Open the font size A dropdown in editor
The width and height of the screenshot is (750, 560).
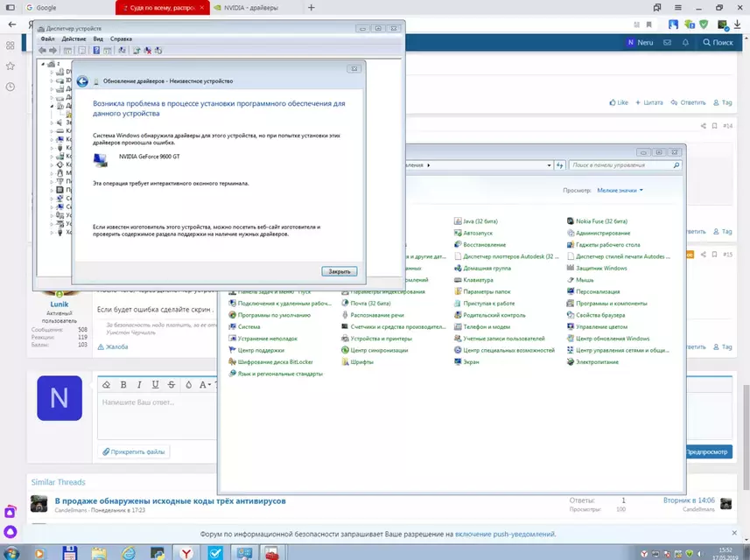point(205,384)
